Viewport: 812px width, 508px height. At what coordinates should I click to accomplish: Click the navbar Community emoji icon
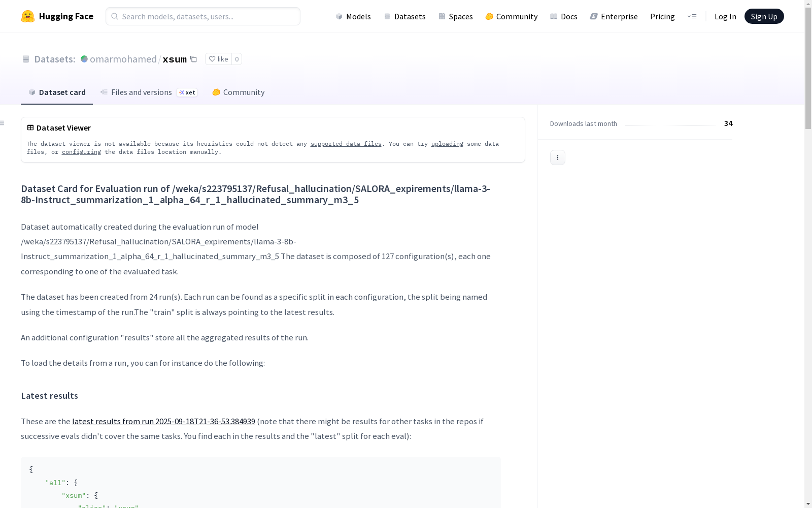489,16
